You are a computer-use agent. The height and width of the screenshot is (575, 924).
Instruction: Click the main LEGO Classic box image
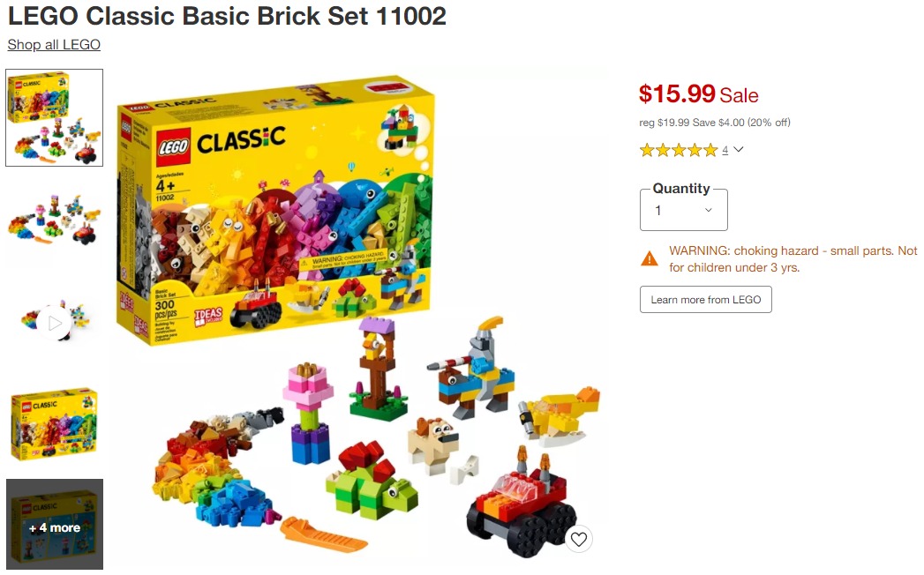tap(277, 209)
